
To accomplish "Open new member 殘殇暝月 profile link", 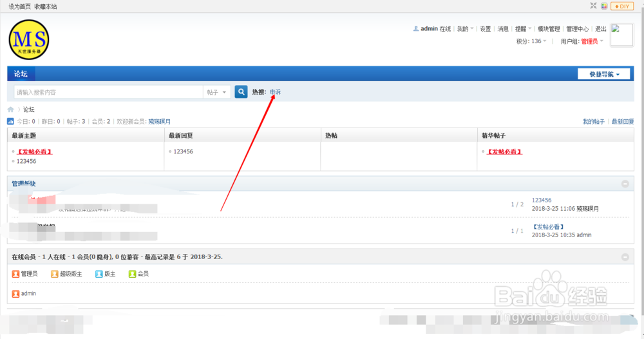I will [159, 121].
